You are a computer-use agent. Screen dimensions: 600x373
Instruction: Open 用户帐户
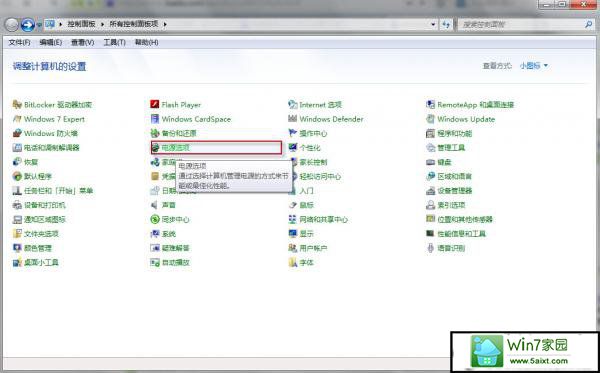(x=308, y=248)
